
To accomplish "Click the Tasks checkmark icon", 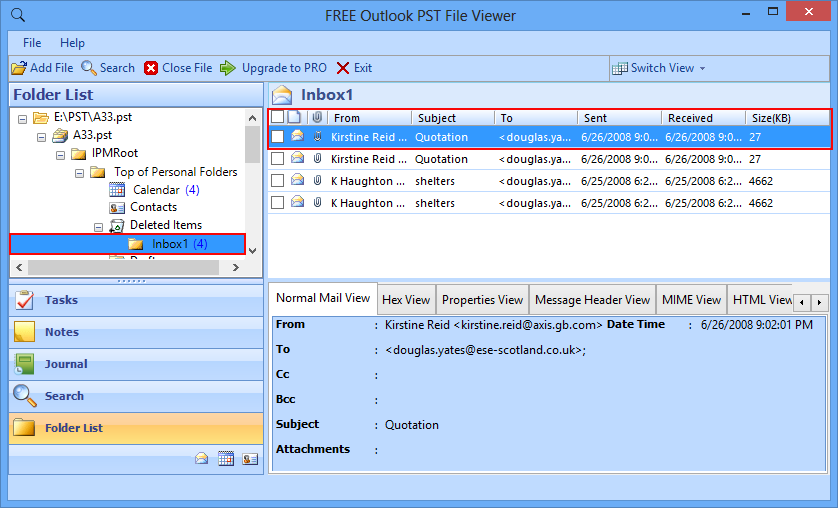I will 25,300.
